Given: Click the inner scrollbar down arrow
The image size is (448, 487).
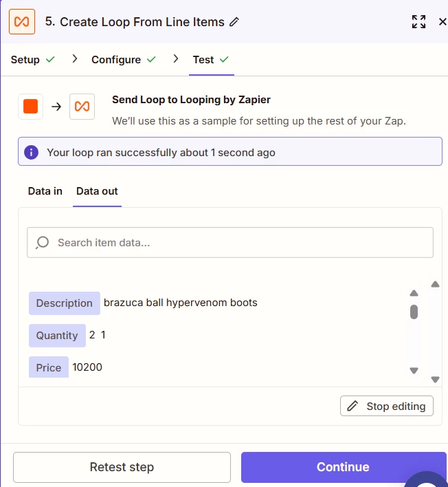Looking at the screenshot, I should [414, 370].
